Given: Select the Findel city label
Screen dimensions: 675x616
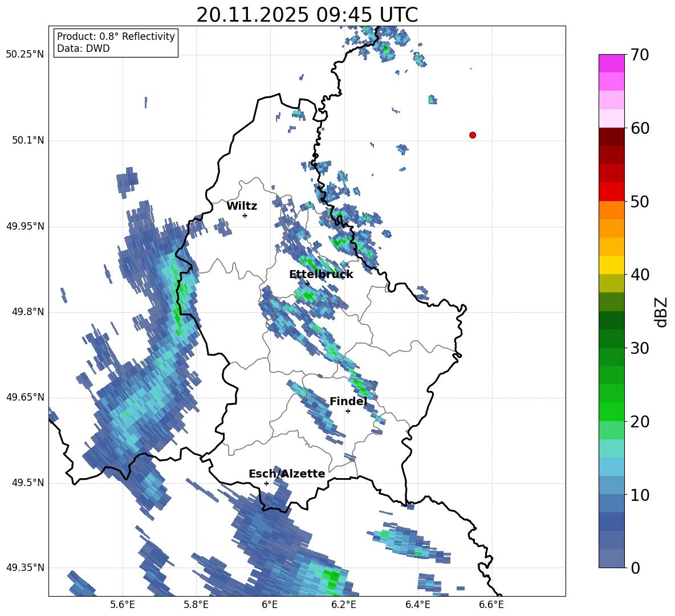Looking at the screenshot, I should coord(348,401).
